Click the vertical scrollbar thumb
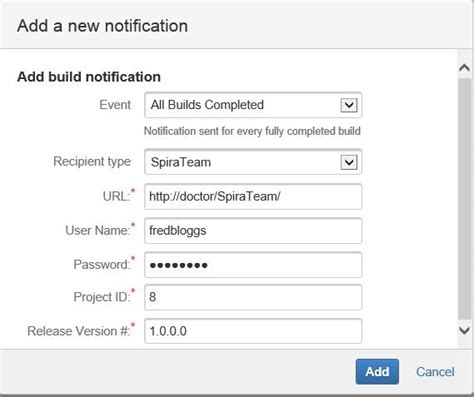The image size is (474, 397). point(465,199)
